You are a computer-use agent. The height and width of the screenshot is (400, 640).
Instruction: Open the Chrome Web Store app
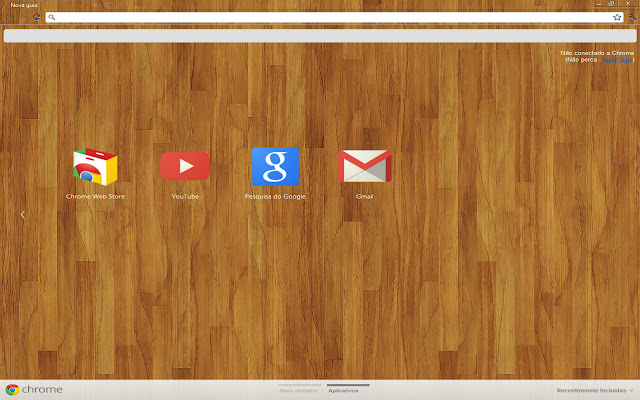click(96, 167)
